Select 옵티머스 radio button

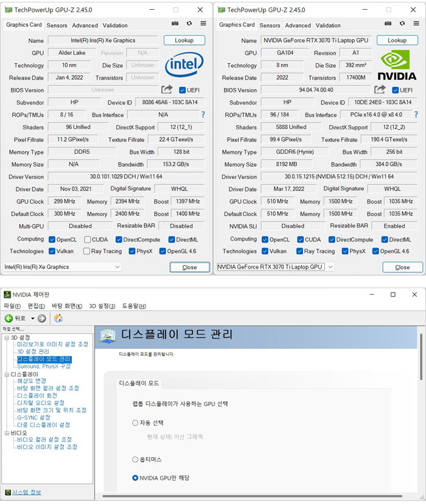pyautogui.click(x=135, y=460)
